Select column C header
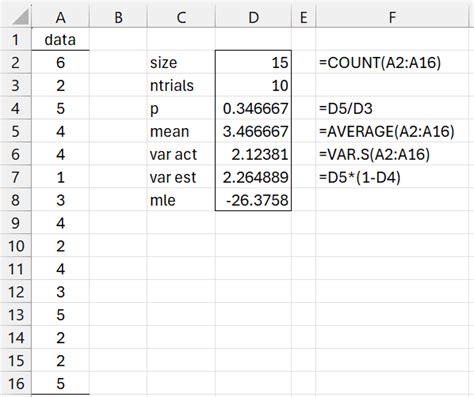Screen dimensions: 474x397 coord(181,17)
